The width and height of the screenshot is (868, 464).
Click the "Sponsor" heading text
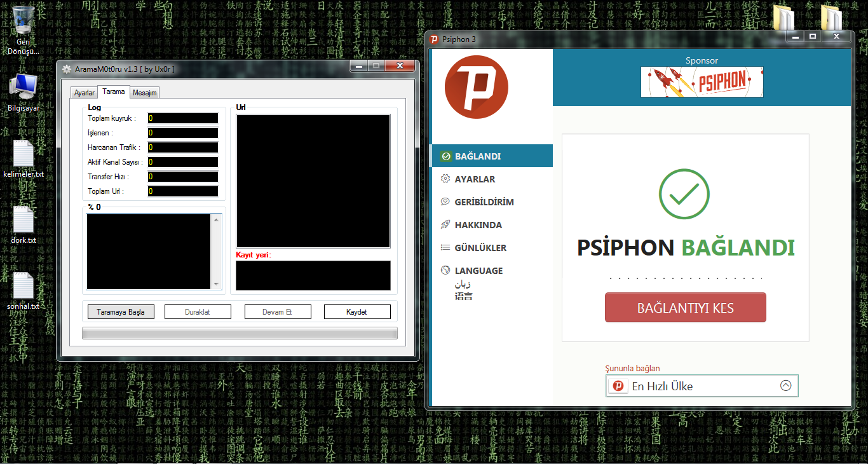[702, 61]
